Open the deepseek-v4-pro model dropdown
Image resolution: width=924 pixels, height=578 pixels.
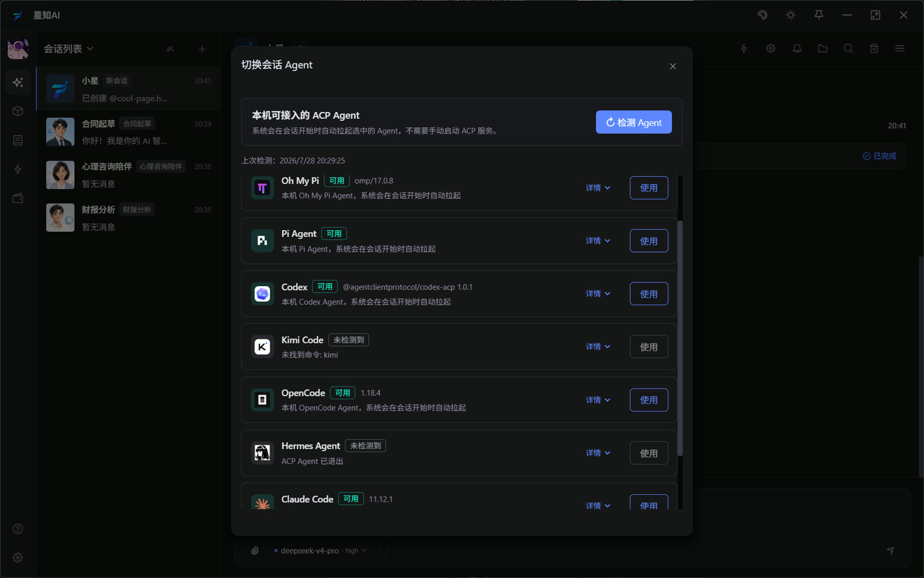point(321,551)
